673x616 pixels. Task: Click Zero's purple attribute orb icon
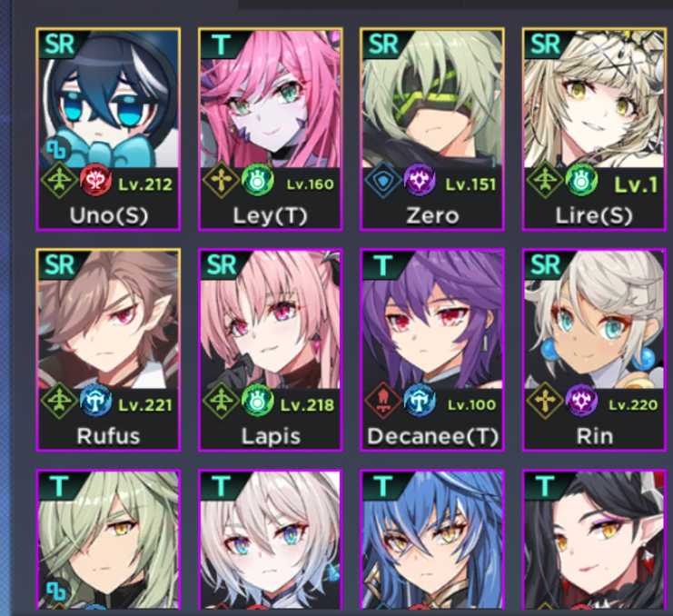point(420,181)
